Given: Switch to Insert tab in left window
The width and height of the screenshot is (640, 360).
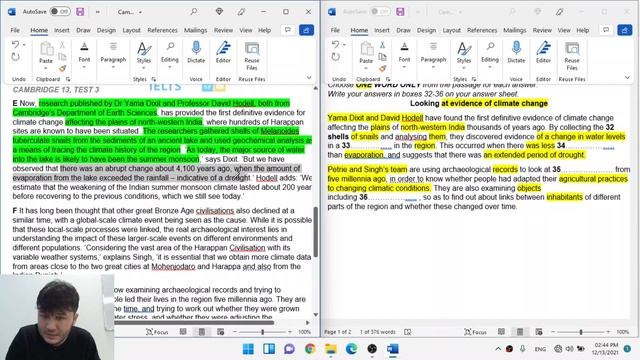Looking at the screenshot, I should click(62, 30).
